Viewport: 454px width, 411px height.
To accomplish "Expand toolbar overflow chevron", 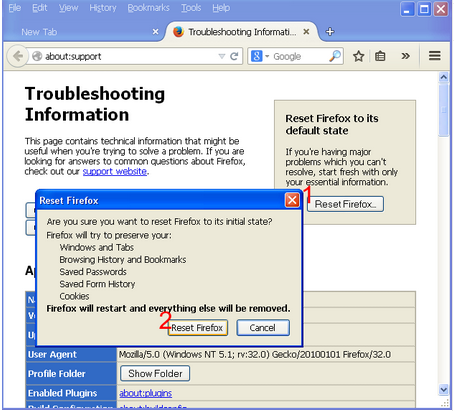I will coord(405,56).
